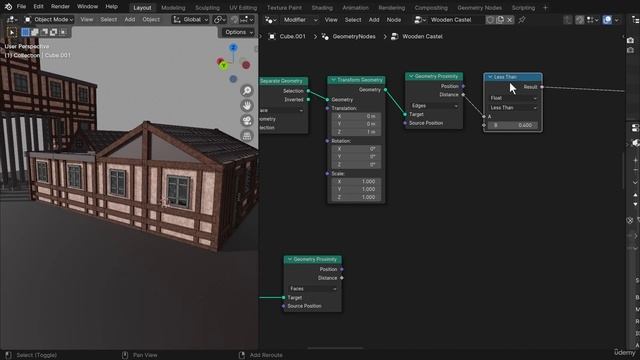This screenshot has height=360, width=640.
Task: Click the Blender logo icon
Action: tap(8, 7)
